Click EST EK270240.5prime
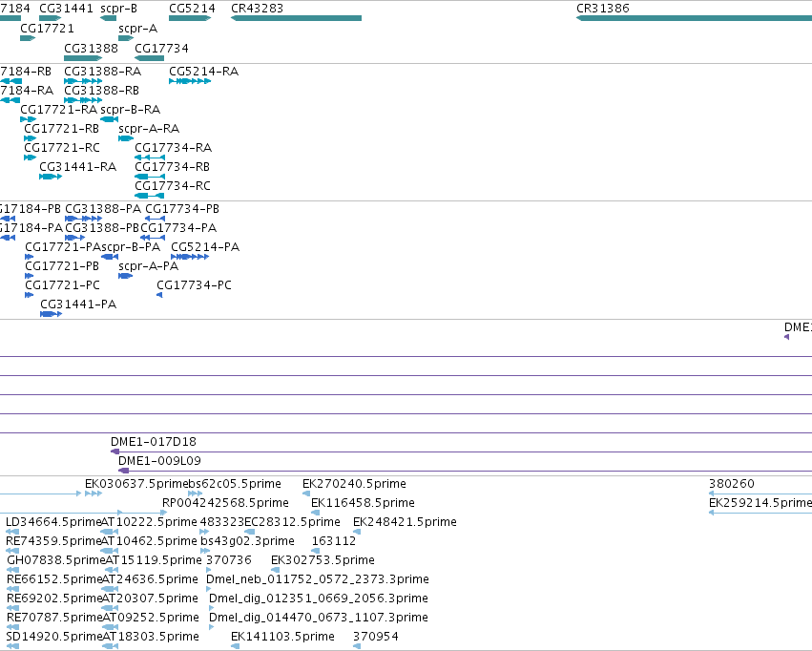 tap(306, 493)
